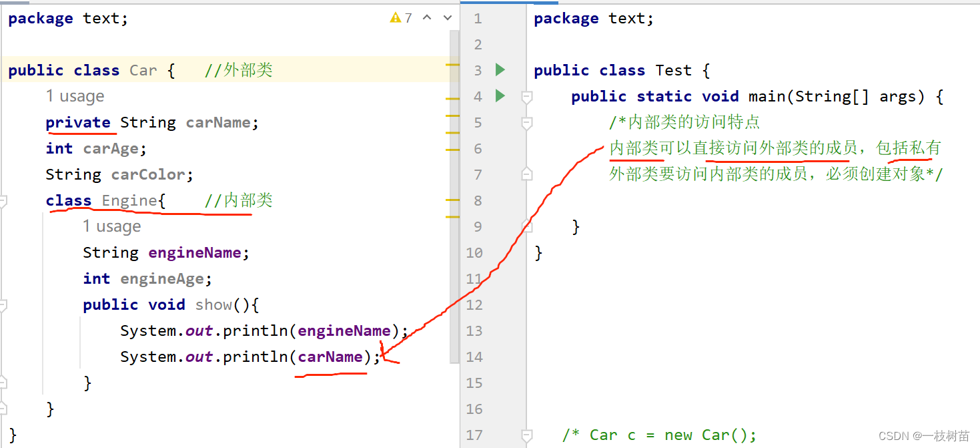Viewport: 980px width, 448px height.
Task: Click the yellow warning indicator showing 7
Action: click(401, 18)
